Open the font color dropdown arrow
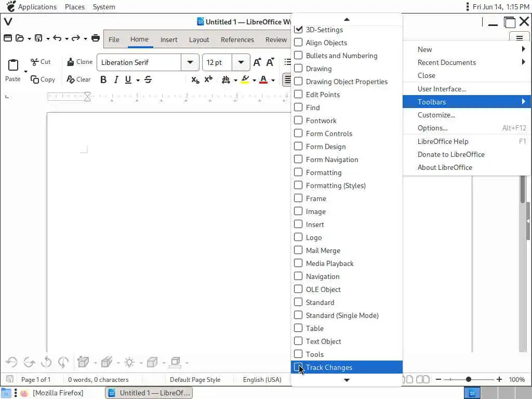Screen dimensions: 532x399 [273, 81]
